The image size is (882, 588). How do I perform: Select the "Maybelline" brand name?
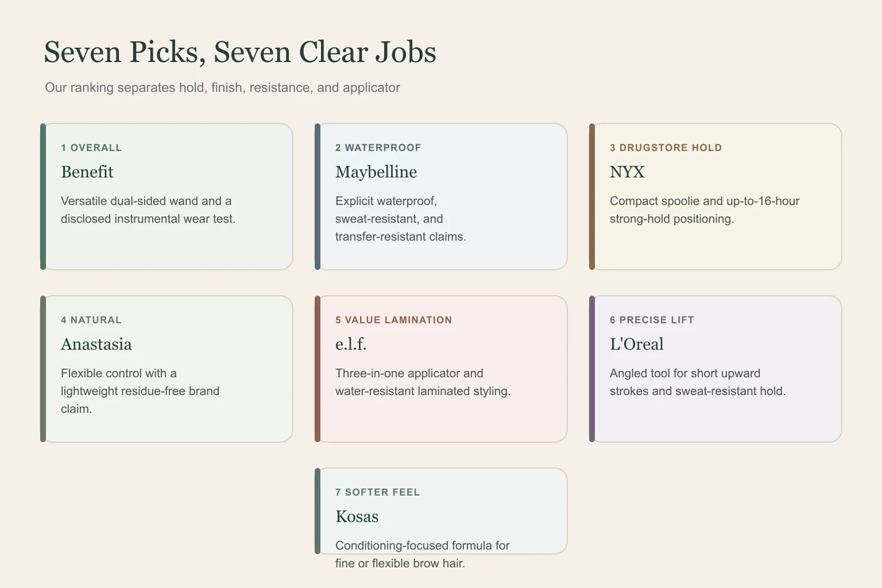pyautogui.click(x=376, y=172)
